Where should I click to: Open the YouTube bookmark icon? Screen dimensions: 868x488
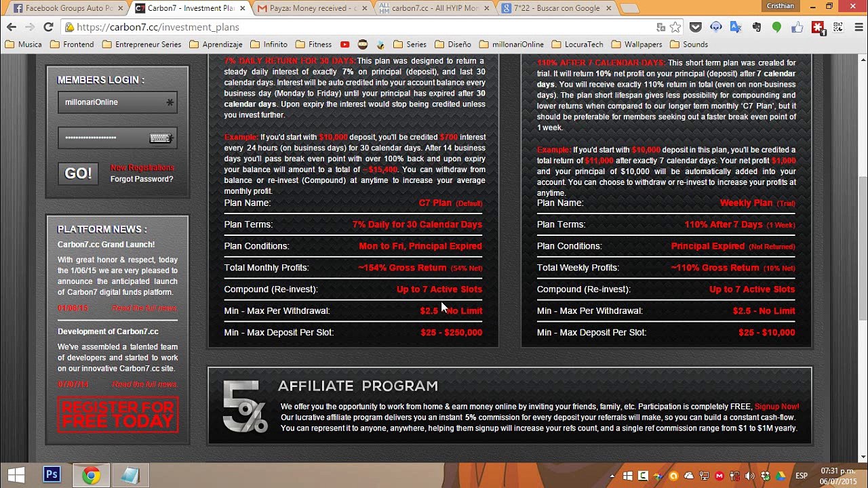pyautogui.click(x=344, y=45)
